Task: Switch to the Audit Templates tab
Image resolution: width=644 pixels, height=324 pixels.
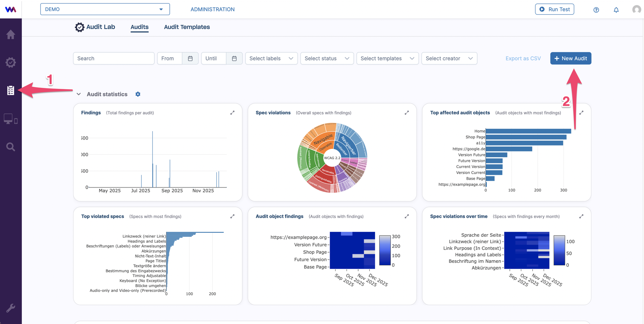Action: tap(187, 27)
